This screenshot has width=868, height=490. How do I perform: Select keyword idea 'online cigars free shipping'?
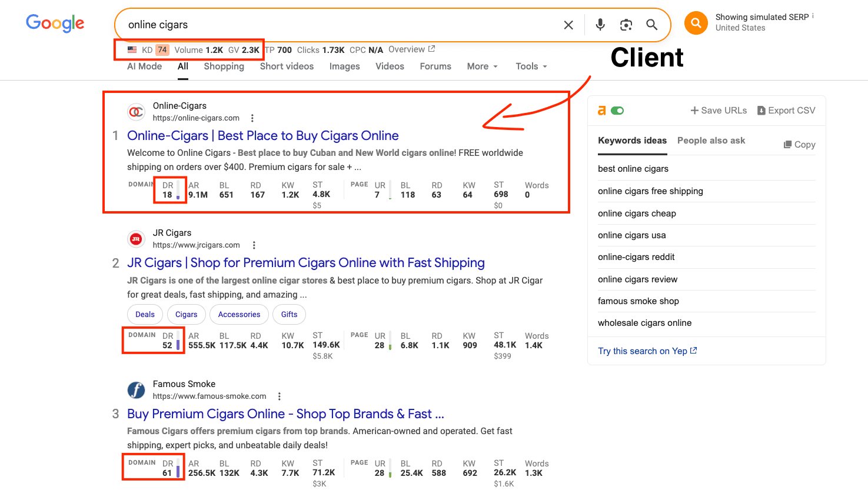(x=650, y=191)
